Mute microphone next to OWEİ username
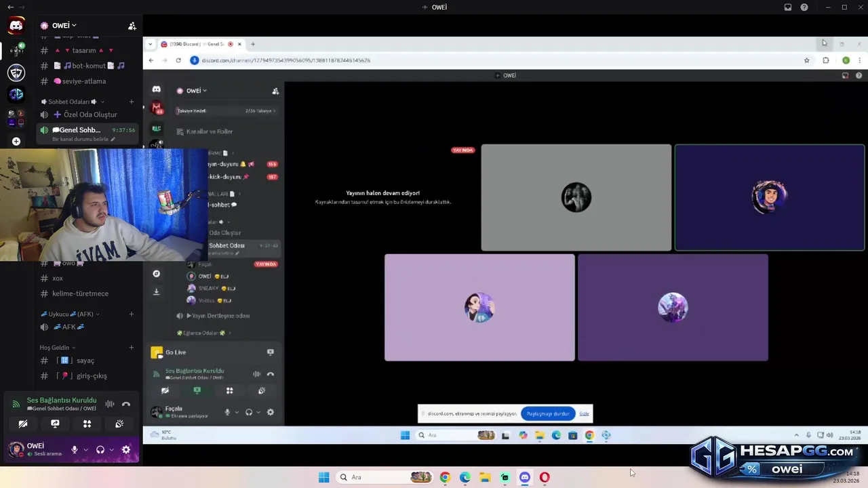Viewport: 868px width, 488px height. [75, 449]
